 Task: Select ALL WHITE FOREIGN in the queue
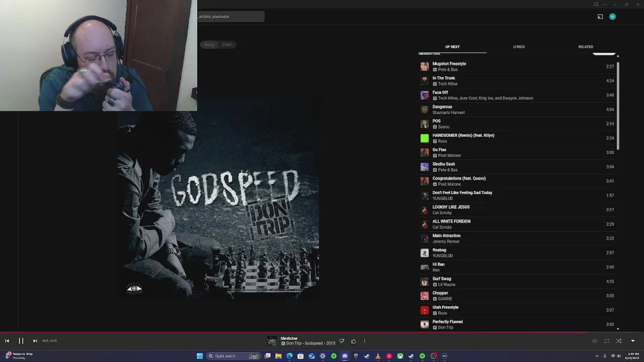(x=516, y=224)
